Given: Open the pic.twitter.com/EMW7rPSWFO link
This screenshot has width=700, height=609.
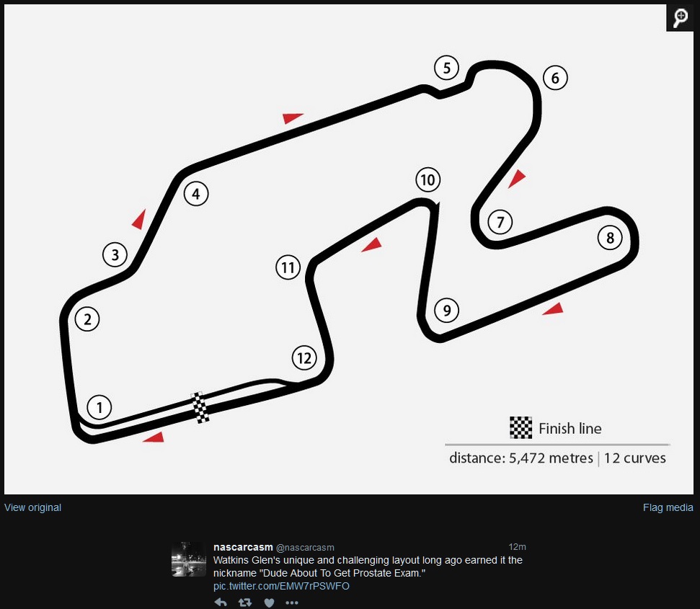Looking at the screenshot, I should [281, 586].
